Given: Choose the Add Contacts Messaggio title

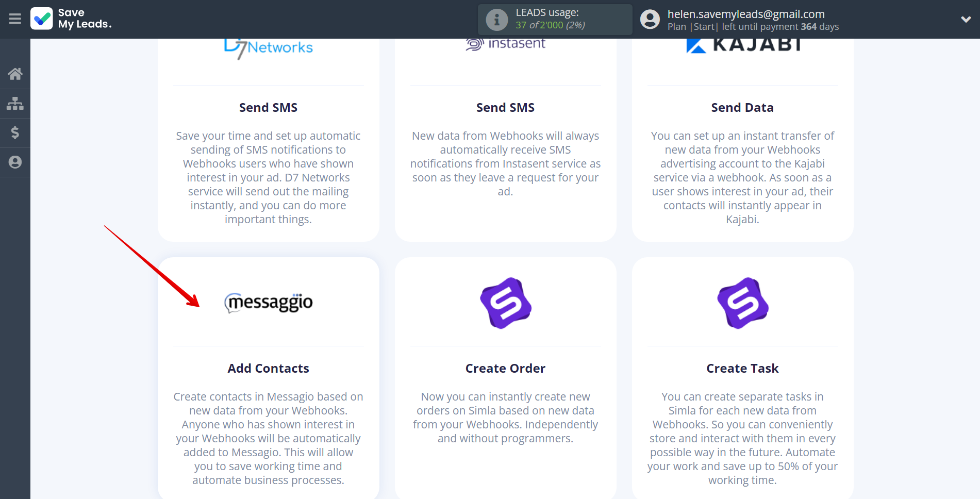Looking at the screenshot, I should coord(268,369).
